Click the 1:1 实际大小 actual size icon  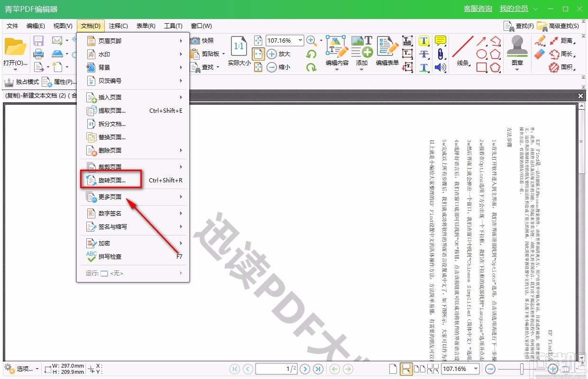coord(239,45)
